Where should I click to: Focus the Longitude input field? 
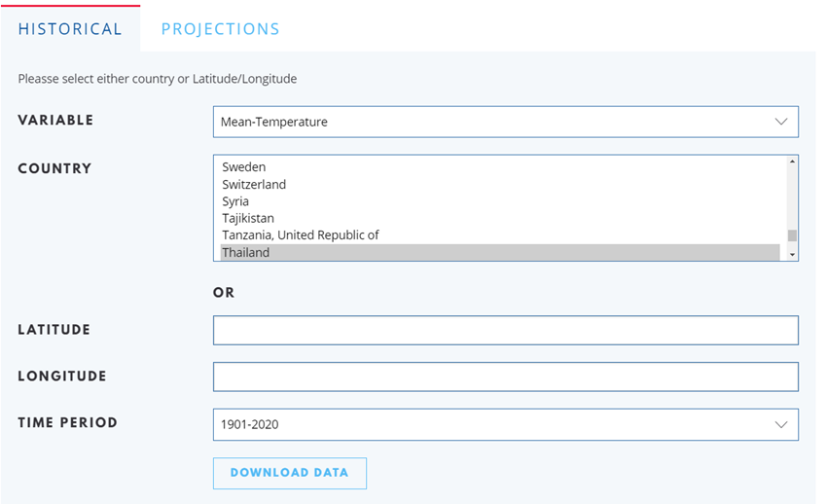point(505,377)
